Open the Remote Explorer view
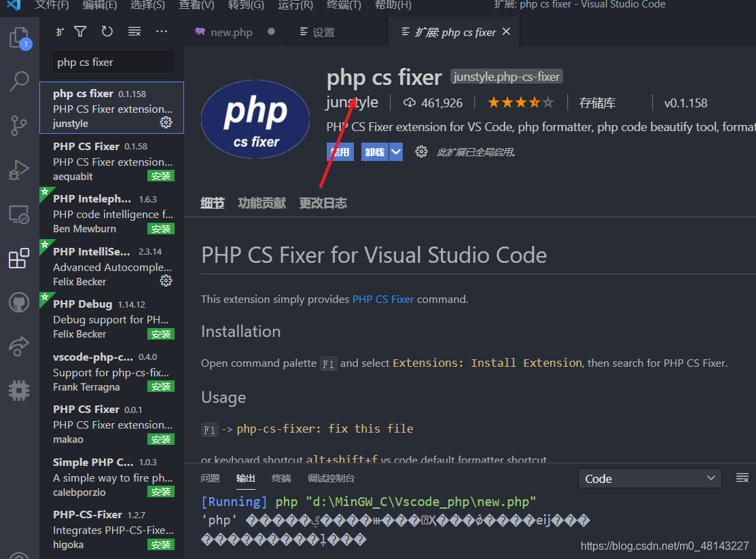756x559 pixels. 19,214
